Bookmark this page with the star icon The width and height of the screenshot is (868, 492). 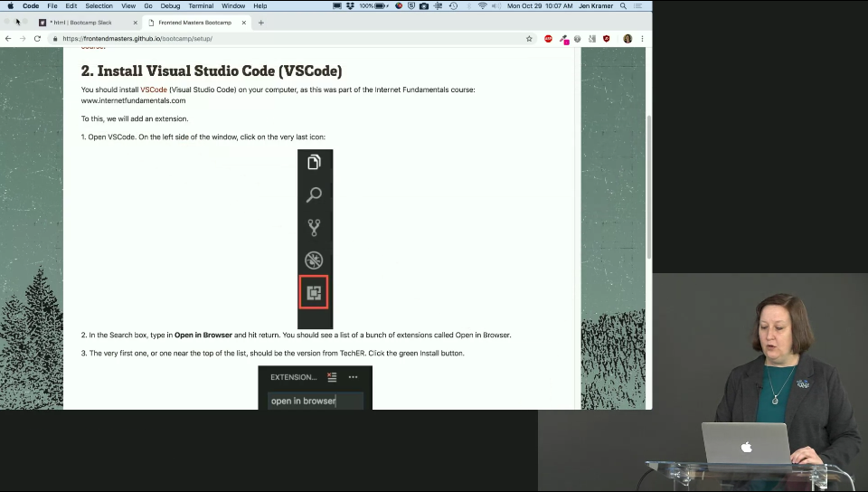pyautogui.click(x=529, y=39)
